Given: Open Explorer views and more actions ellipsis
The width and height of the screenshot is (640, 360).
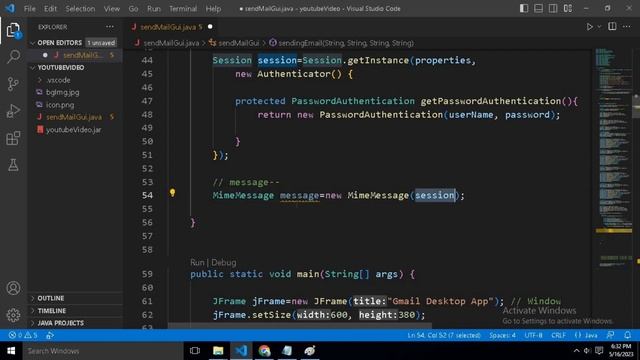Looking at the screenshot, I should pos(110,27).
